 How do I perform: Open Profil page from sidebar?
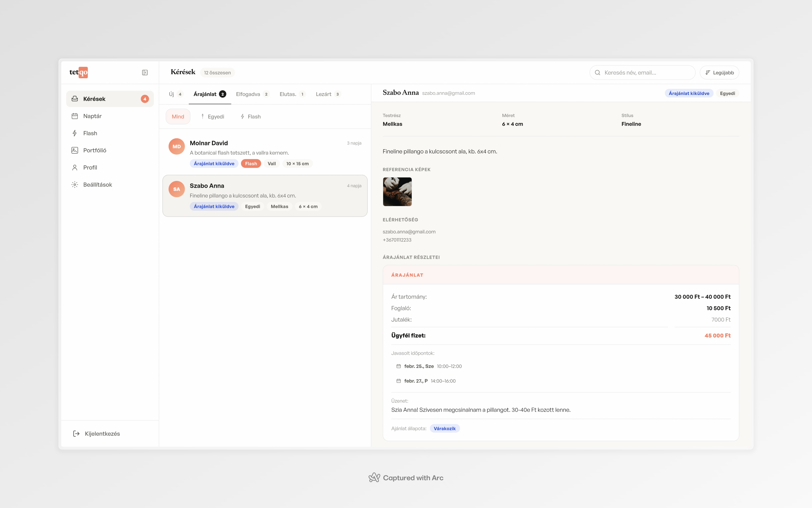pyautogui.click(x=90, y=167)
